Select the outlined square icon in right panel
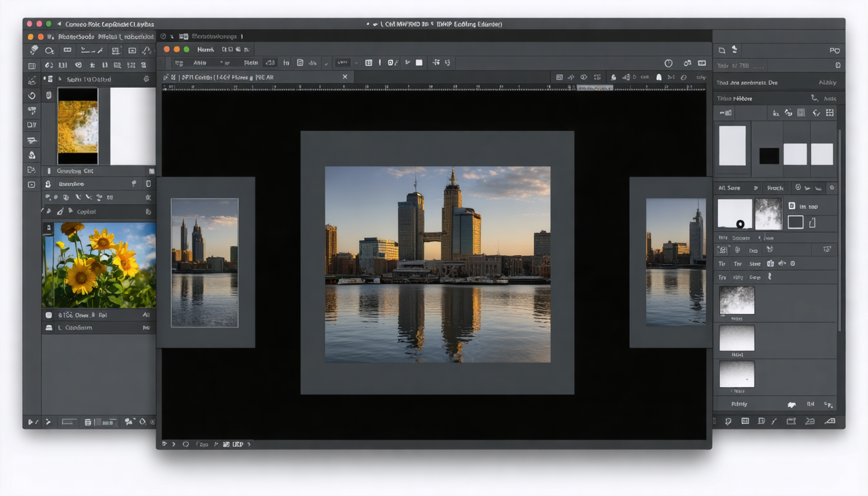This screenshot has height=496, width=868. [x=796, y=222]
